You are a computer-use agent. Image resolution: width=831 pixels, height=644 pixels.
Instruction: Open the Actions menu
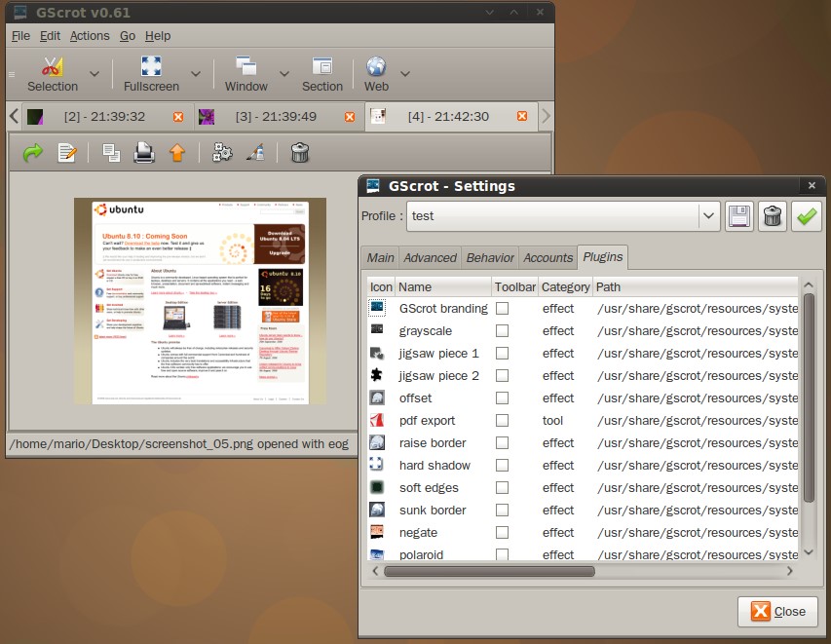pyautogui.click(x=90, y=36)
